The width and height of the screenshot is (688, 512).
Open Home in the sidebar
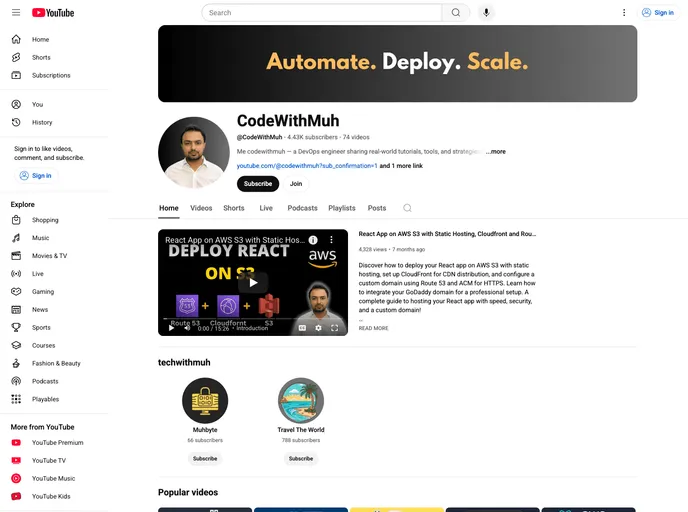54,39
